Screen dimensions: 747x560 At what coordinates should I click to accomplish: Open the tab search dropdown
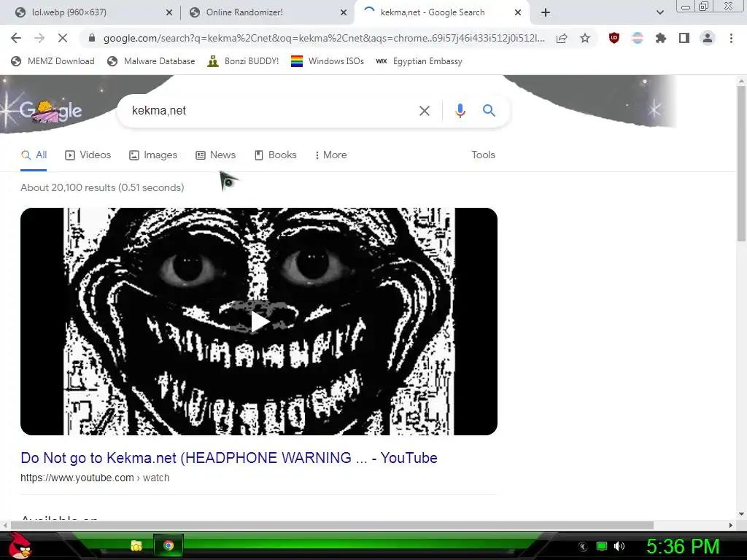pyautogui.click(x=659, y=12)
